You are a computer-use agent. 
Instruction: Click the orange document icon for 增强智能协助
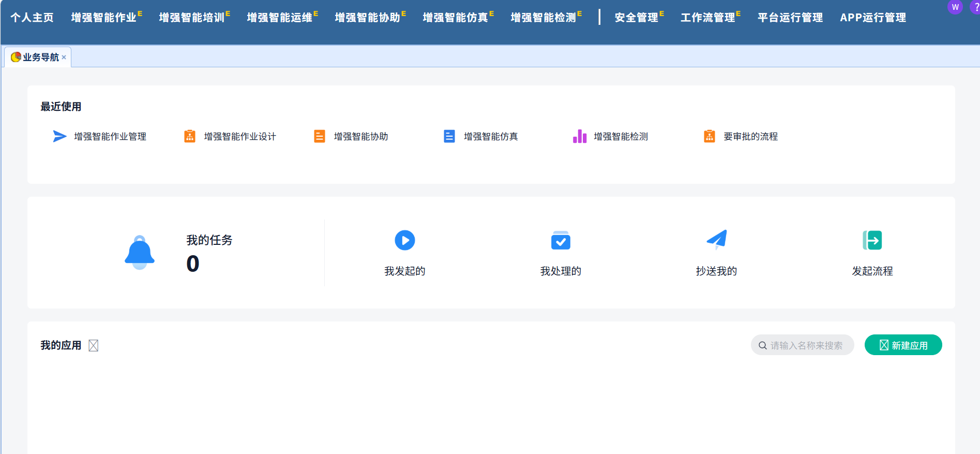(x=320, y=136)
